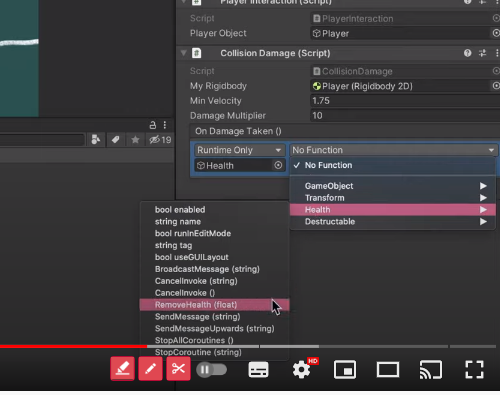Image resolution: width=500 pixels, height=395 pixels.
Task: Choose string tag function
Action: coord(214,245)
